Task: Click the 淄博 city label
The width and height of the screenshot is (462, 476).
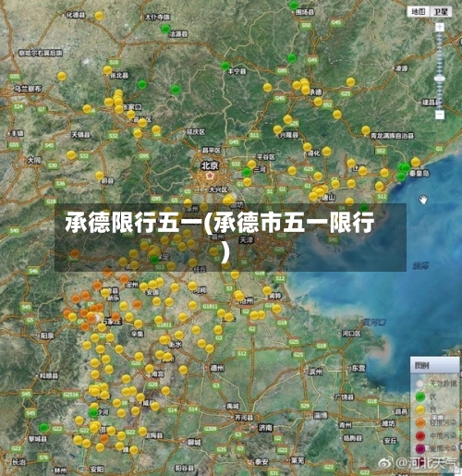Action: [x=321, y=415]
